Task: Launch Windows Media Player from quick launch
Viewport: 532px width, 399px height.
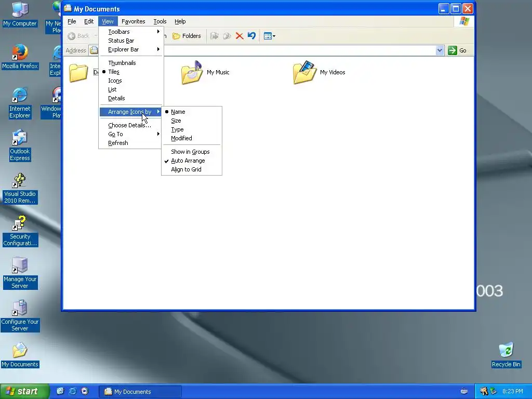Action: pyautogui.click(x=85, y=391)
